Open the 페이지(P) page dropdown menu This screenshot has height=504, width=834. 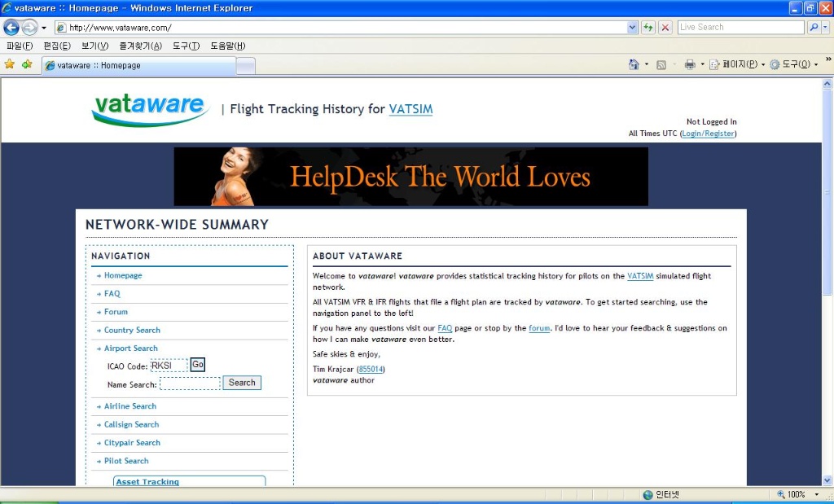click(738, 64)
